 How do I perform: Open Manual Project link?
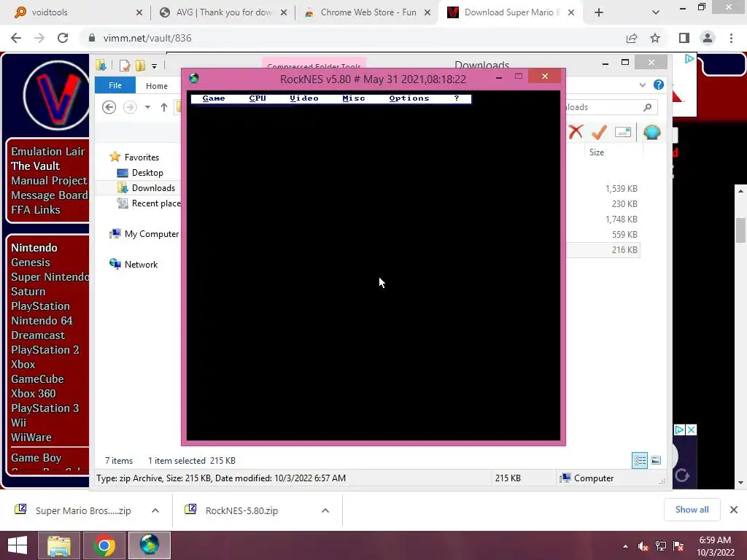tap(49, 181)
